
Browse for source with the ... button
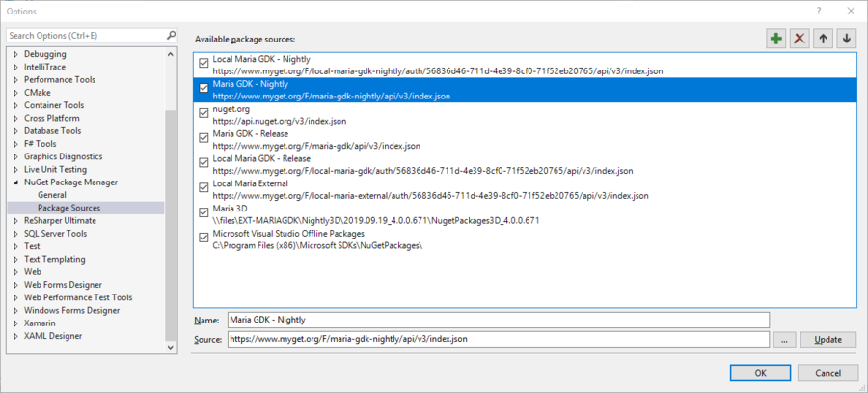784,340
